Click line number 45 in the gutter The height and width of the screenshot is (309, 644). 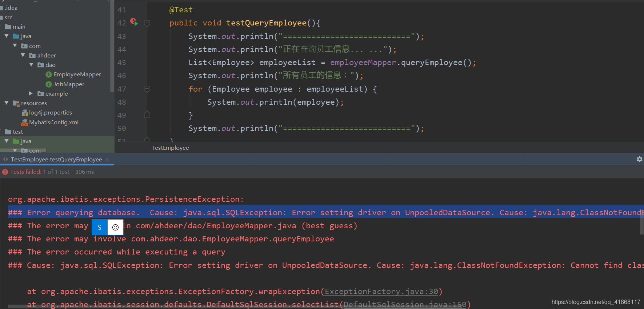[122, 63]
